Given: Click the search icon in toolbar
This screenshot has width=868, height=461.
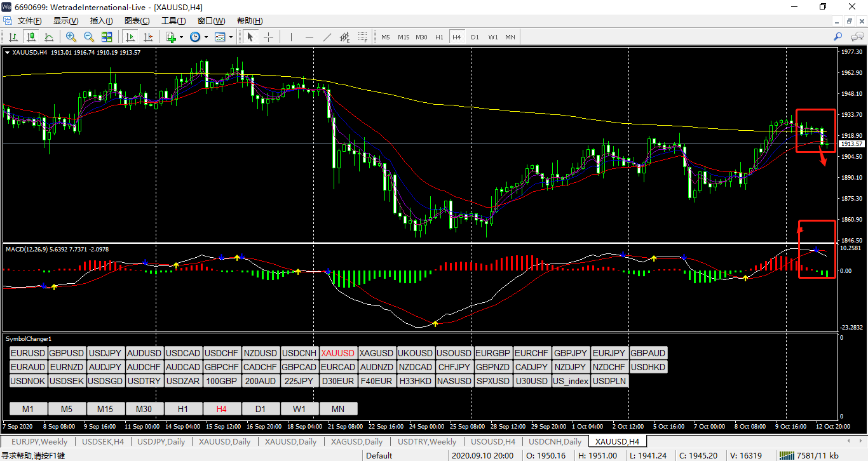Looking at the screenshot, I should (837, 37).
